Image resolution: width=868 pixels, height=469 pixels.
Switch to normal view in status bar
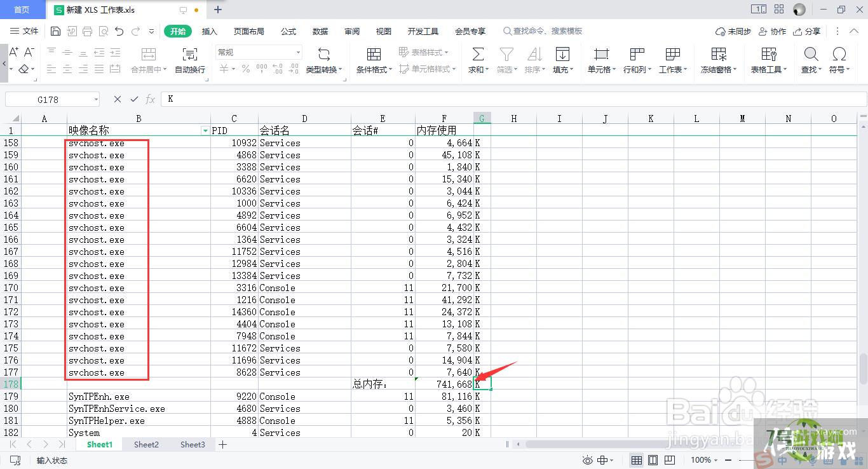[636, 460]
